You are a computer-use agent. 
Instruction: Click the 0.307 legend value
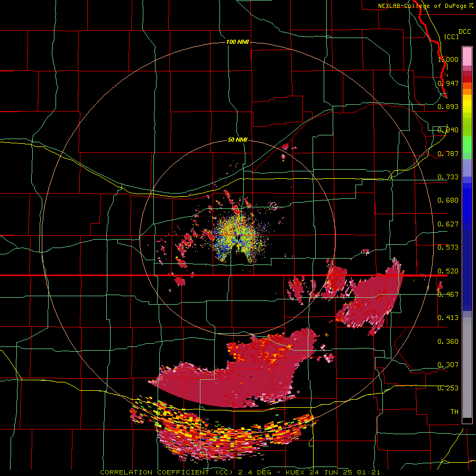click(x=448, y=365)
